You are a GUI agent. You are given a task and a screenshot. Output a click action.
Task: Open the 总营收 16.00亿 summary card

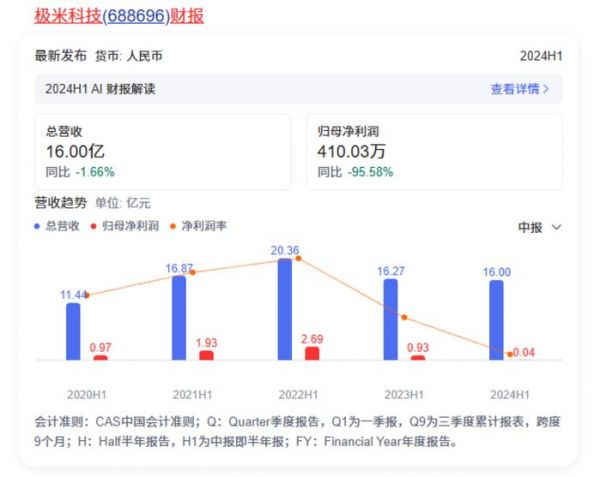161,151
